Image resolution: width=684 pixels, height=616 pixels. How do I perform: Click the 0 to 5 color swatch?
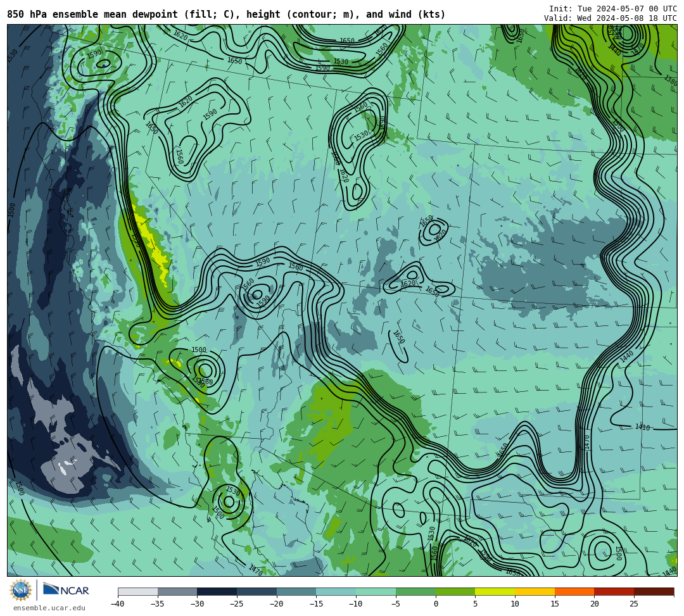[455, 591]
